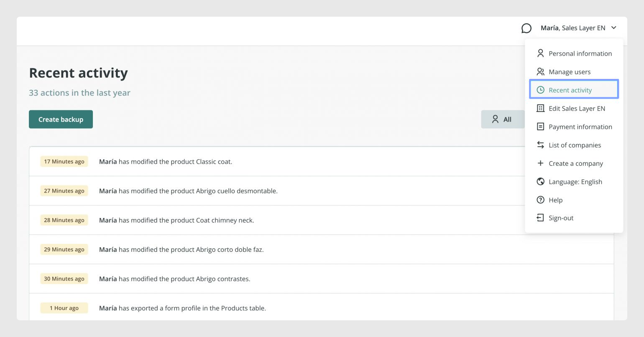Viewport: 644px width, 337px height.
Task: Choose List of companies from the menu
Action: pyautogui.click(x=574, y=145)
